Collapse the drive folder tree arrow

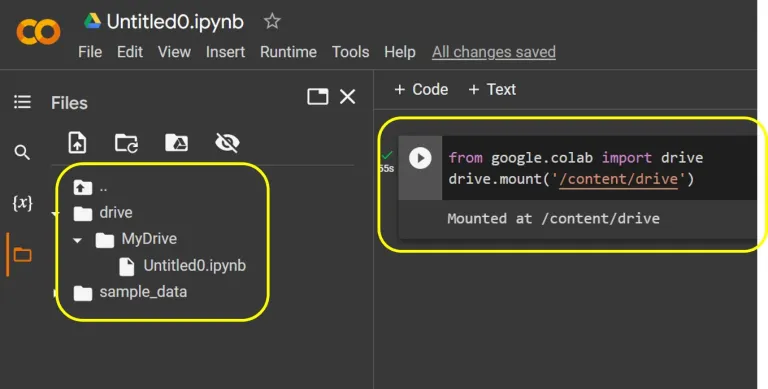pyautogui.click(x=55, y=214)
